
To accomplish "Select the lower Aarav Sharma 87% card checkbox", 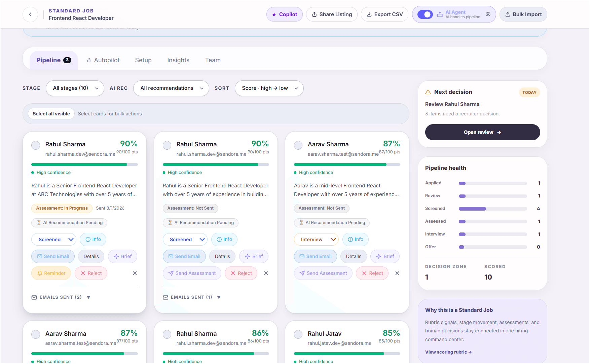I will 36,334.
